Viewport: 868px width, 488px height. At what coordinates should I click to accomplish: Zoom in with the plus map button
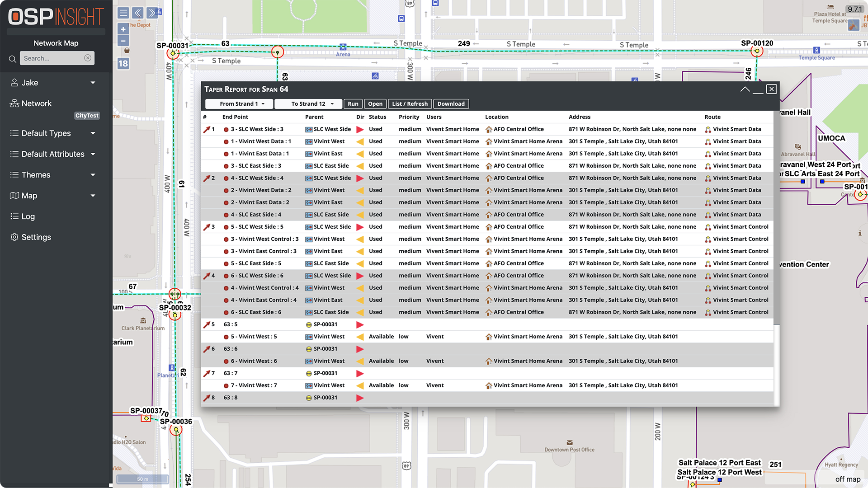coord(123,29)
